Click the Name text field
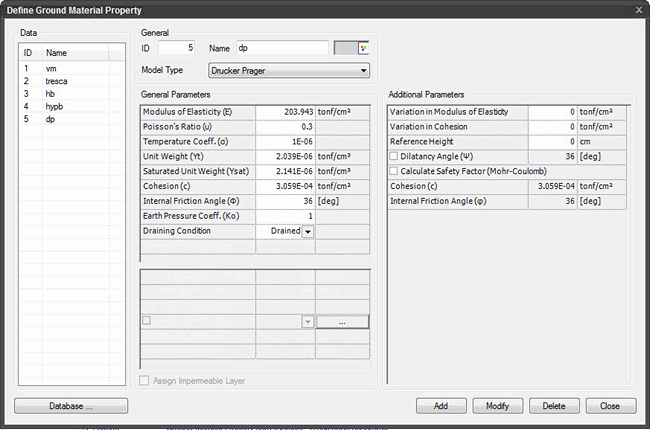The image size is (650, 430). click(x=282, y=48)
